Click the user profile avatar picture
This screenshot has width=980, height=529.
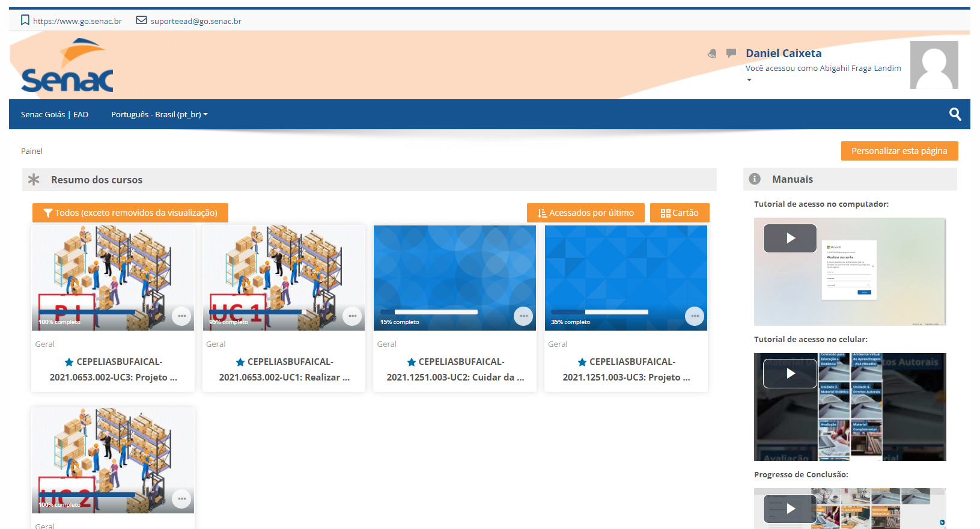pos(934,65)
